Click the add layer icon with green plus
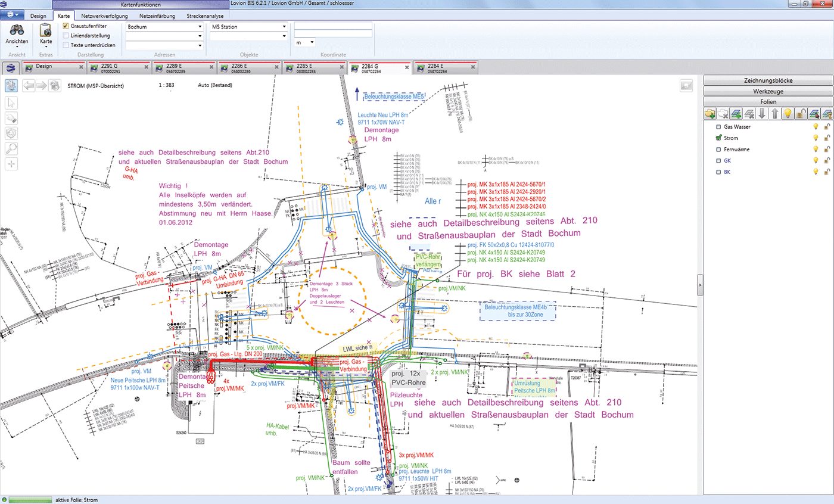 pos(736,113)
